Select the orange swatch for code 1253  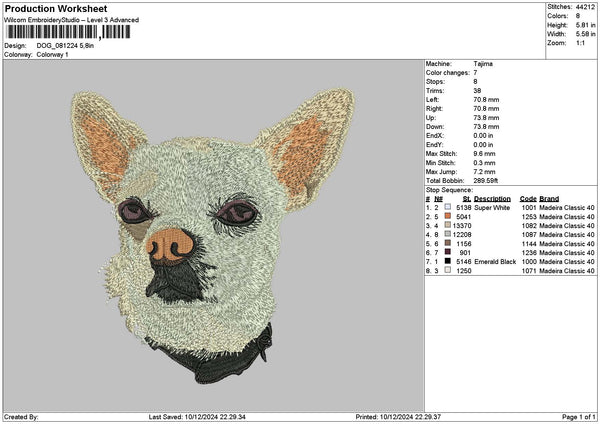(447, 216)
